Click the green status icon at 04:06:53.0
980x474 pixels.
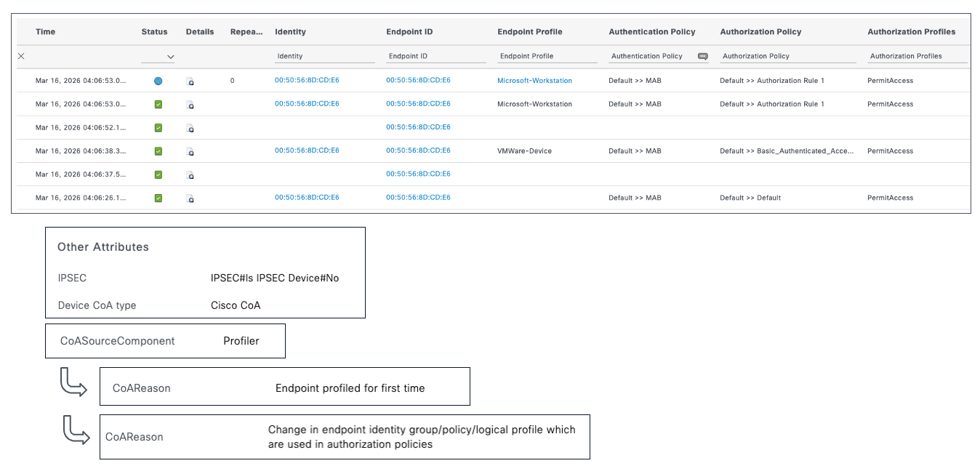click(x=158, y=105)
